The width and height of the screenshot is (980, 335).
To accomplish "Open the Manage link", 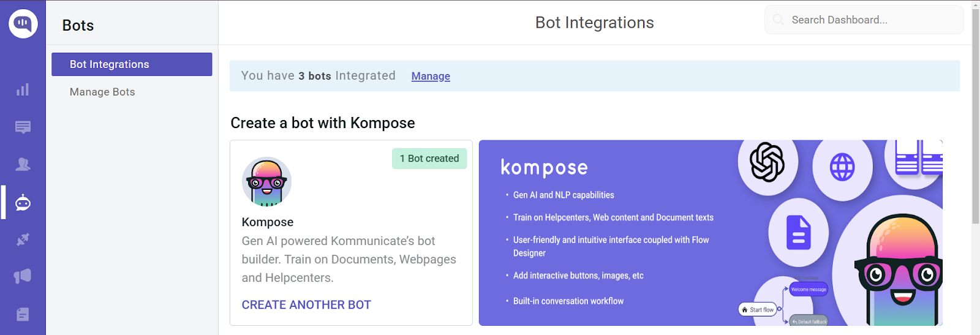I will (431, 76).
